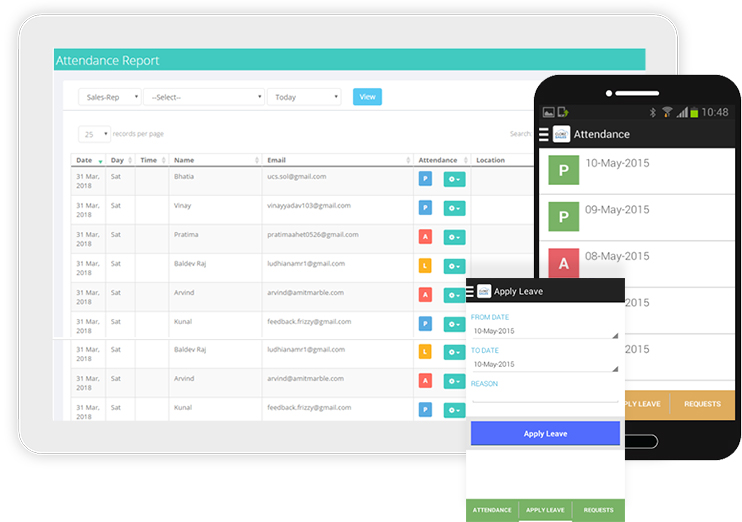Open gear action dropdown in Pratima row
The height and width of the screenshot is (522, 742).
pos(454,237)
